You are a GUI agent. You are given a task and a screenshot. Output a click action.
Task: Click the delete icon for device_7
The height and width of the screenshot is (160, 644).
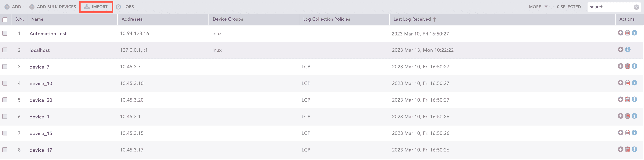pos(627,66)
